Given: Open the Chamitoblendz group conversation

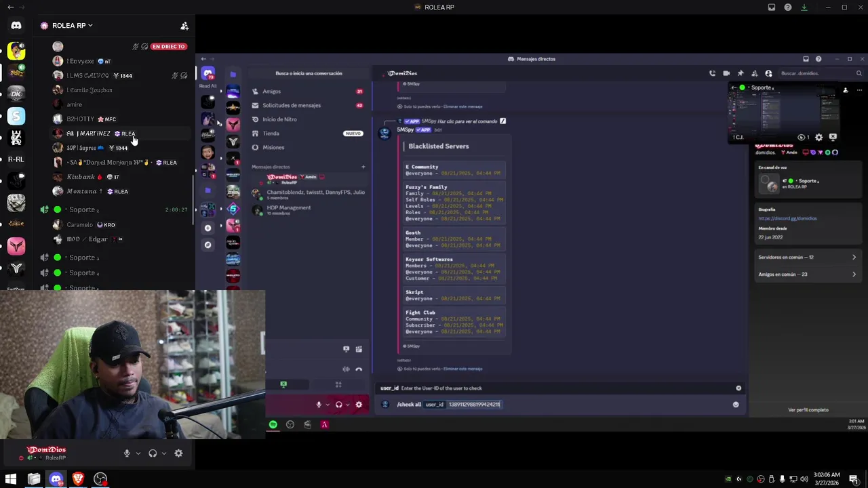Looking at the screenshot, I should pos(309,195).
